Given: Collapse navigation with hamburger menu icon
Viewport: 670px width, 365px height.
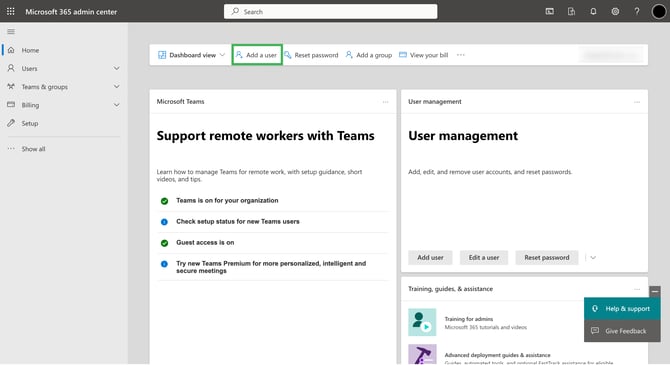Looking at the screenshot, I should (x=11, y=32).
